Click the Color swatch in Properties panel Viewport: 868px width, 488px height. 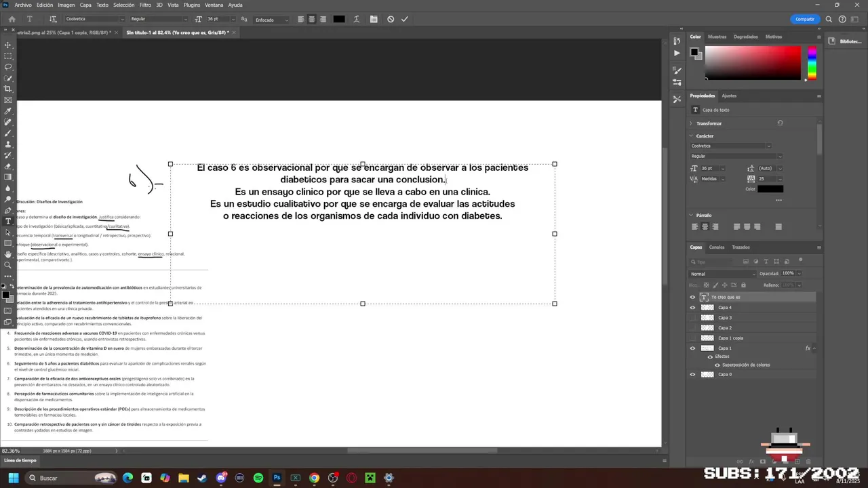pos(770,188)
